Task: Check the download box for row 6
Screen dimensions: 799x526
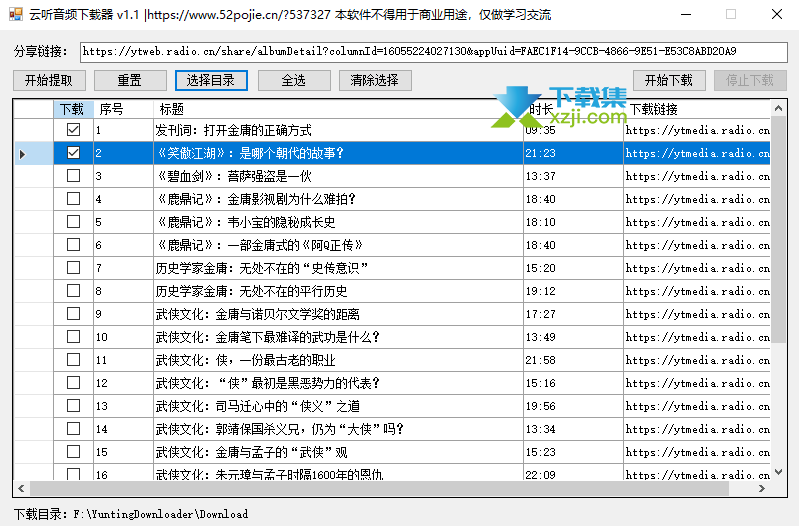Action: coord(73,245)
